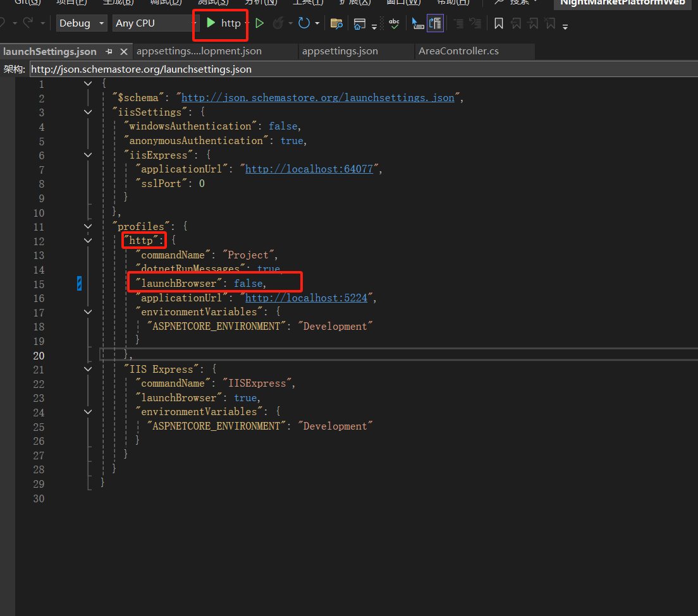Collapse the profiles block at line 11
Viewport: 698px width, 616px height.
(x=88, y=226)
